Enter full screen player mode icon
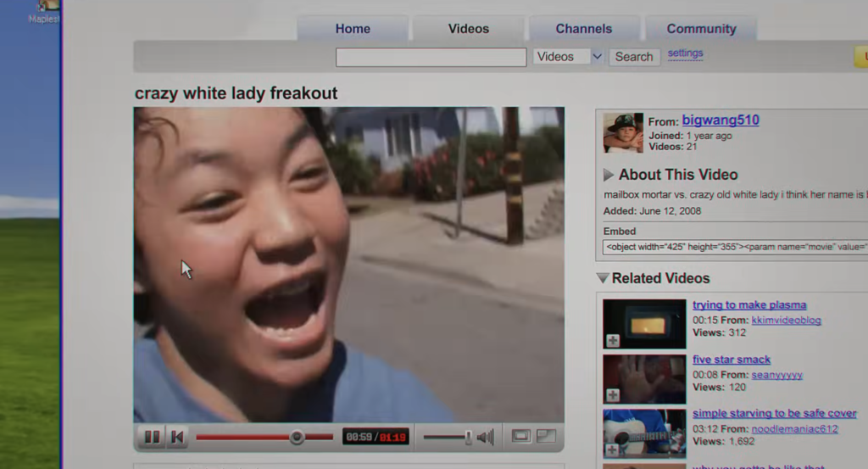Viewport: 868px width, 469px height. tap(546, 436)
